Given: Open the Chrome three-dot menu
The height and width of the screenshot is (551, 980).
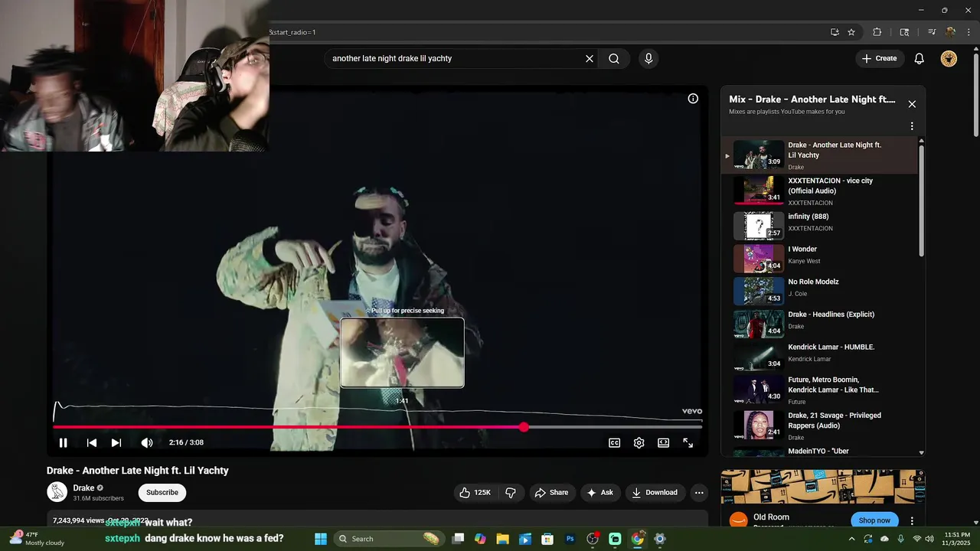Looking at the screenshot, I should (969, 32).
